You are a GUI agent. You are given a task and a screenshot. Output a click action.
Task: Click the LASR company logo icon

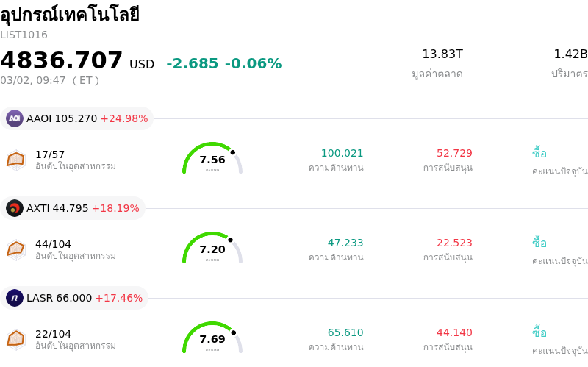coord(15,298)
